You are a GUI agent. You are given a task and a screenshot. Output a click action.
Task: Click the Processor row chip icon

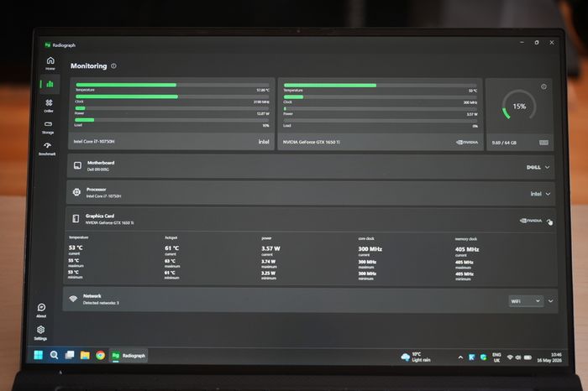click(x=76, y=192)
